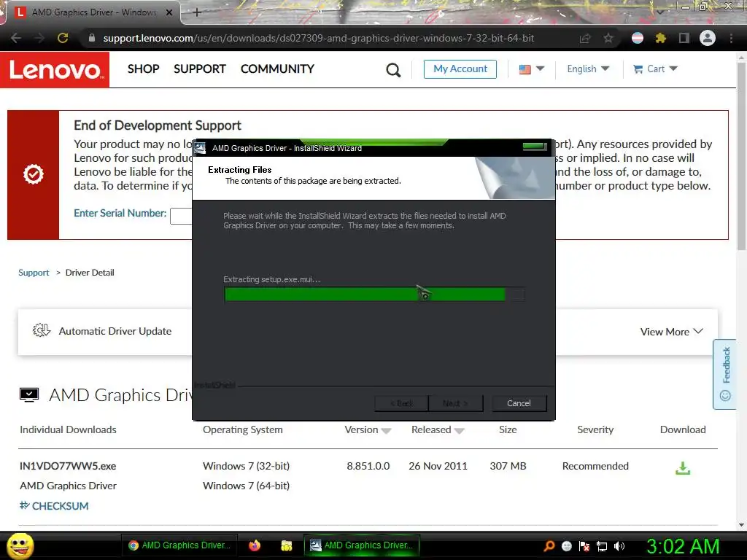Click the Recommended severity text

(595, 466)
